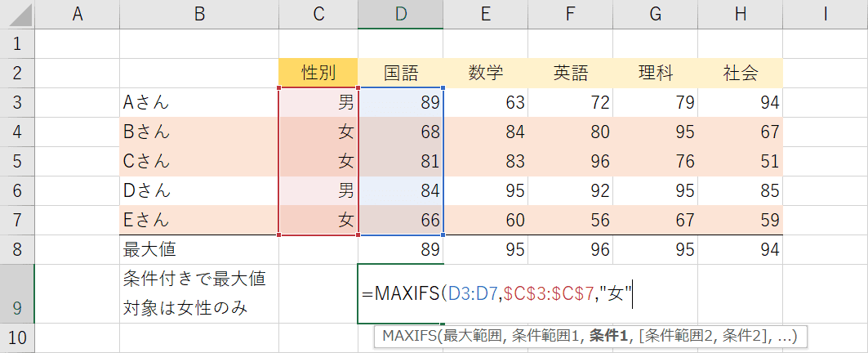Click the 理科 header cell

(655, 74)
